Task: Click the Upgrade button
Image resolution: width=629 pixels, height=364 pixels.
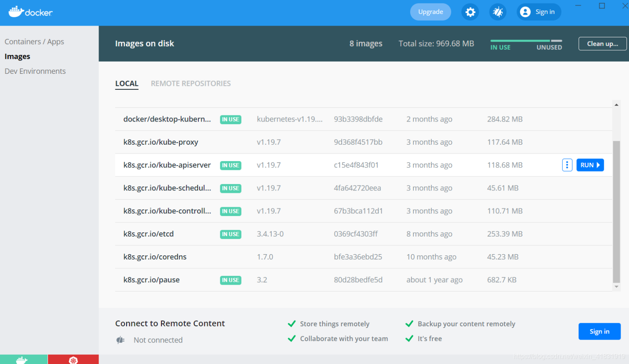Action: [431, 12]
